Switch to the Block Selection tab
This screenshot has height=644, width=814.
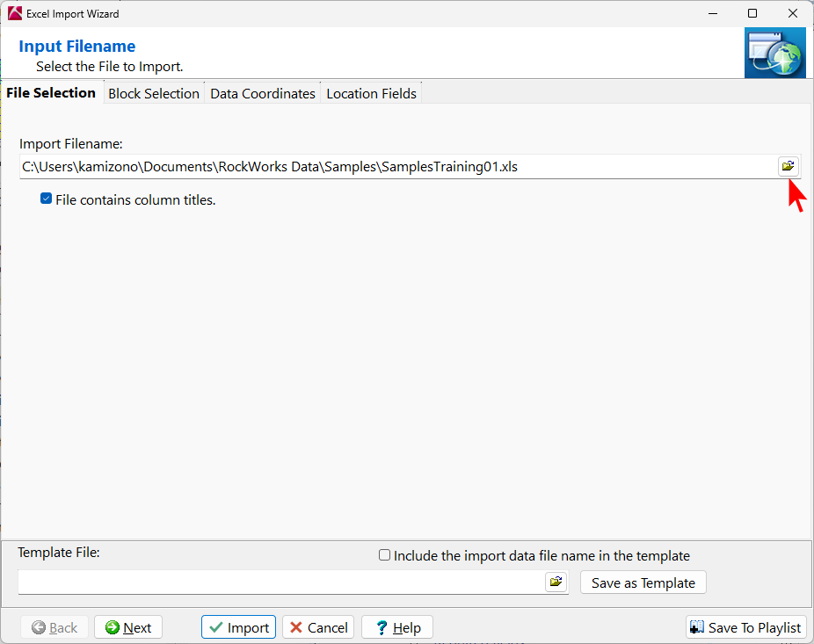click(154, 93)
